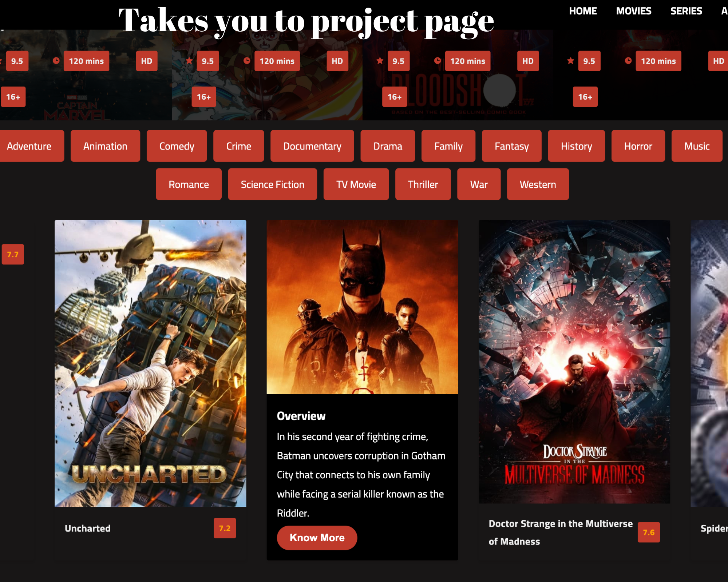Click the Uncharted movie title
Viewport: 728px width, 582px height.
click(x=87, y=528)
